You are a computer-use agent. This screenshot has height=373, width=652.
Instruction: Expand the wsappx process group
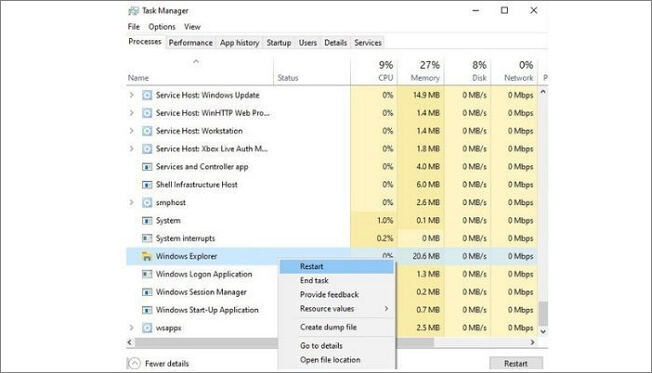[131, 328]
